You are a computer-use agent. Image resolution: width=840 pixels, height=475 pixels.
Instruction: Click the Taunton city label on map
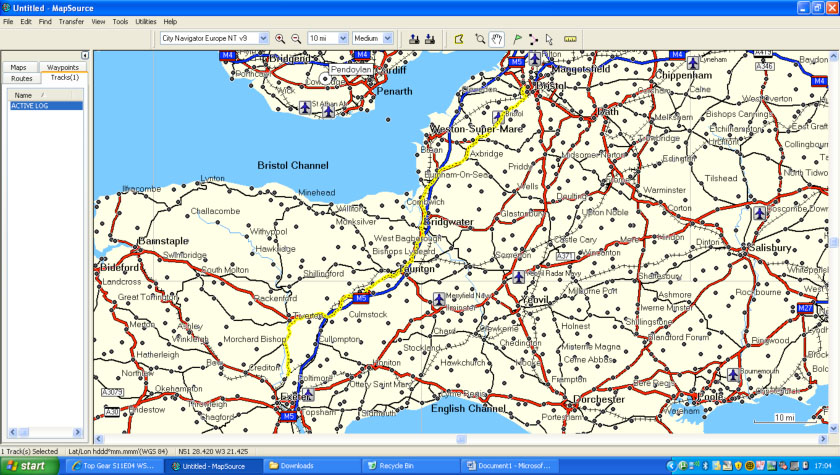pyautogui.click(x=417, y=269)
